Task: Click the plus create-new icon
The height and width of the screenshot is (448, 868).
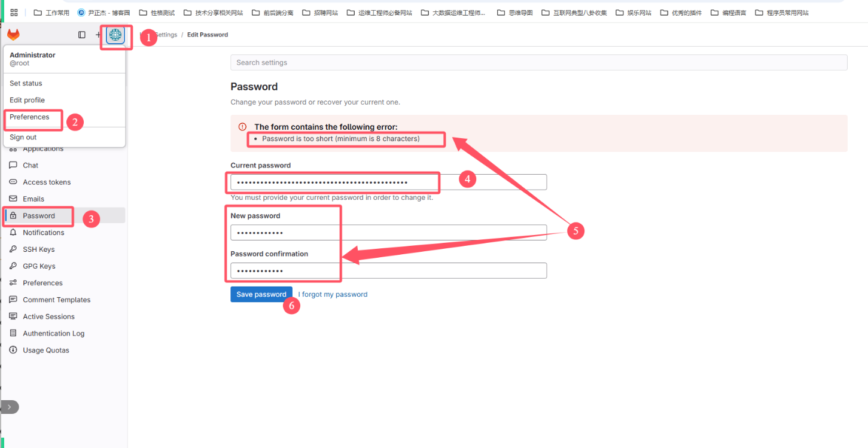Action: (99, 35)
